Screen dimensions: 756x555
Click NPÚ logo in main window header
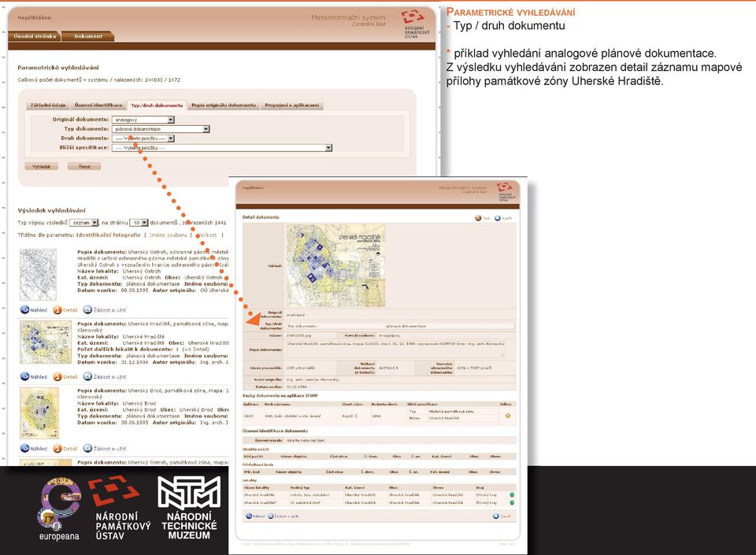415,24
